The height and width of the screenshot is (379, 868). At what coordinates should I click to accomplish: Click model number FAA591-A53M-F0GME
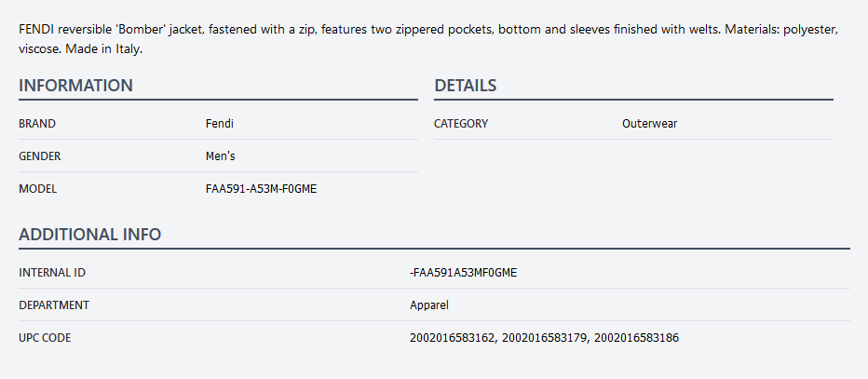[x=261, y=189]
